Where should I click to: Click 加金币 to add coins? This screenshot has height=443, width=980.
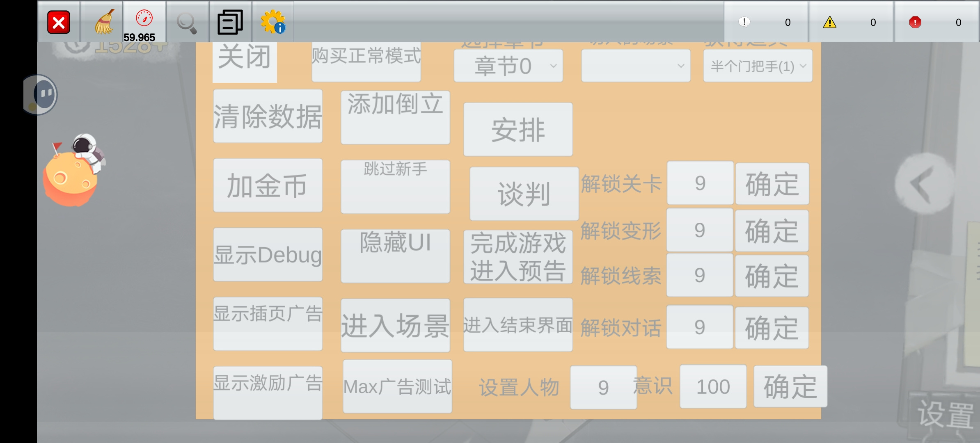(268, 185)
